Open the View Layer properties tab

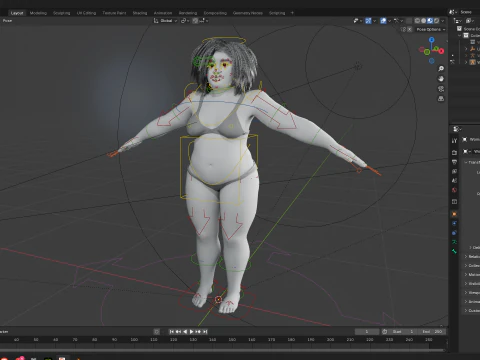coord(454,171)
